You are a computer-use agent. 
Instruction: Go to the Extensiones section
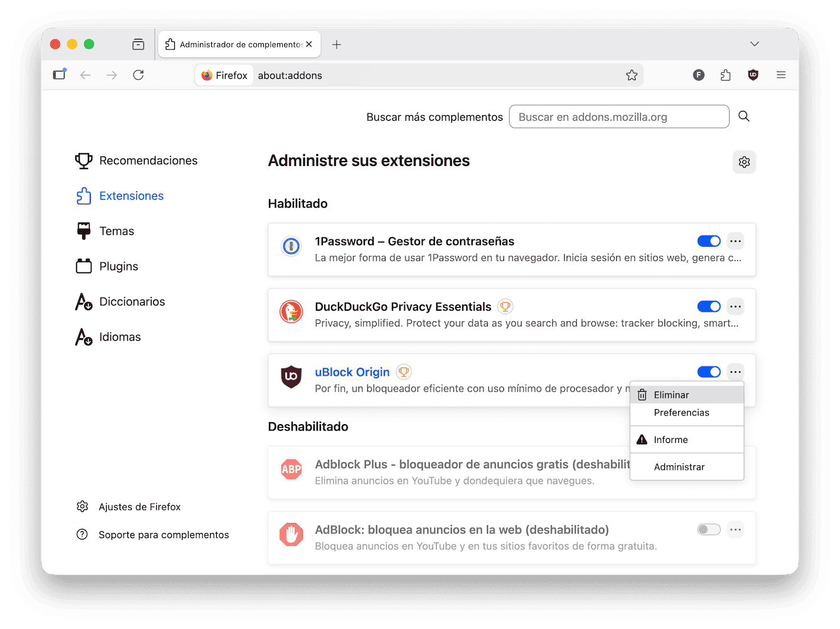[x=131, y=196]
